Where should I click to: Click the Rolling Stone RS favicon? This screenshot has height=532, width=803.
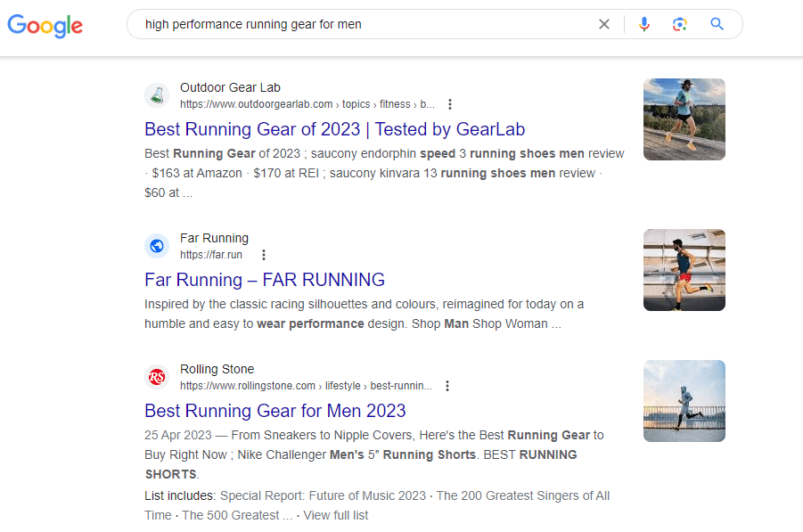[x=157, y=377]
